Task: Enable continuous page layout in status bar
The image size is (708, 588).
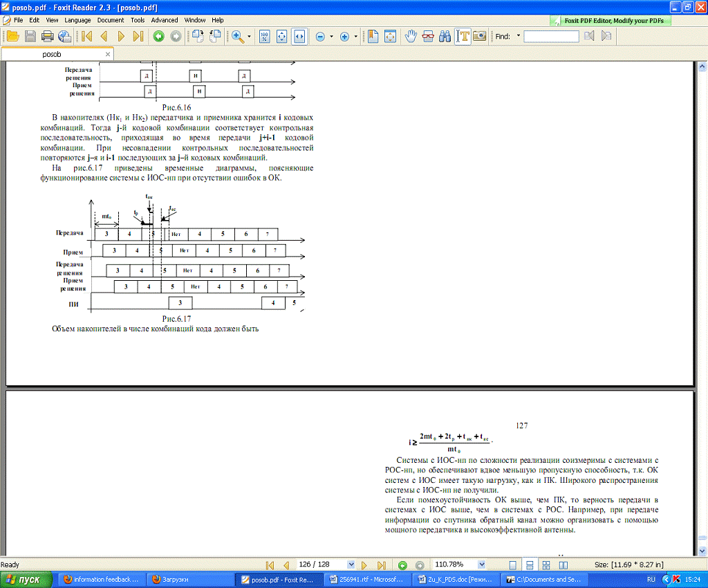Action: pos(528,564)
